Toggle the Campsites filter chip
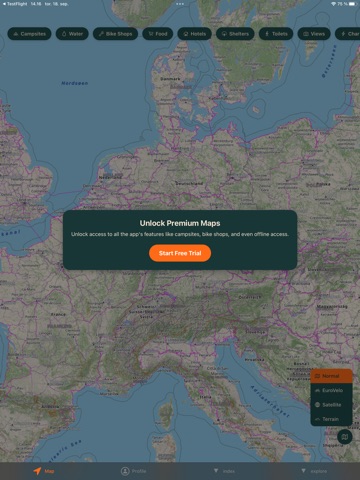 tap(29, 34)
